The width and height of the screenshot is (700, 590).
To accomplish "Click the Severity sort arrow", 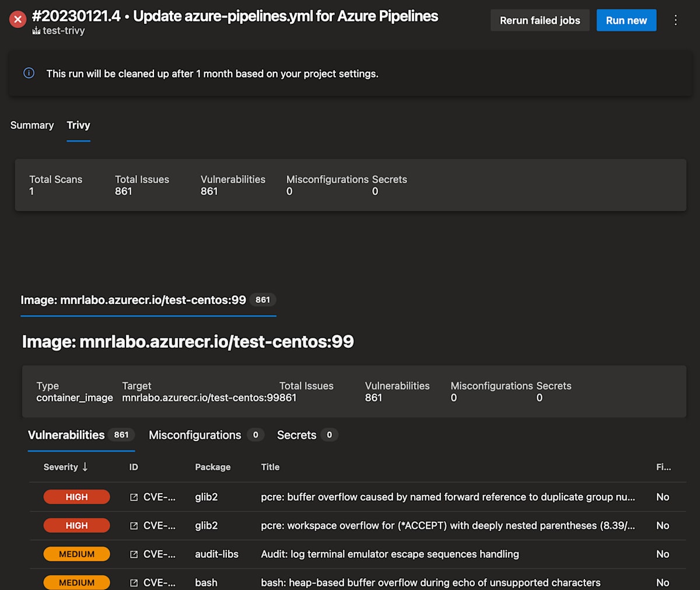I will click(85, 467).
